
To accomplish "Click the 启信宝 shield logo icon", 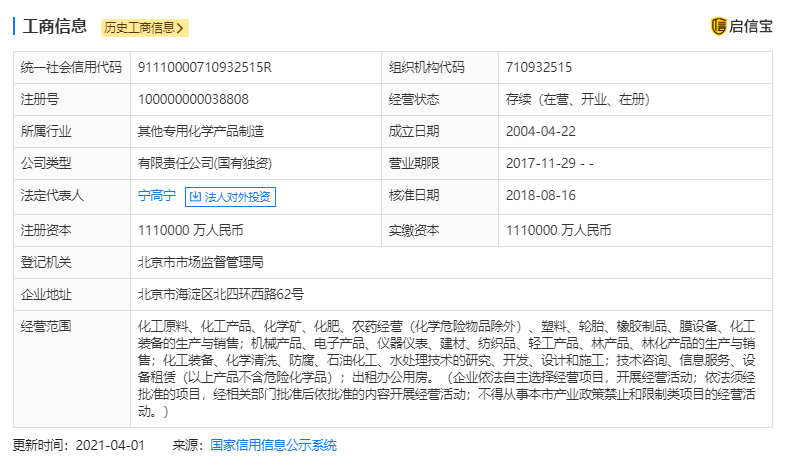I will (718, 27).
